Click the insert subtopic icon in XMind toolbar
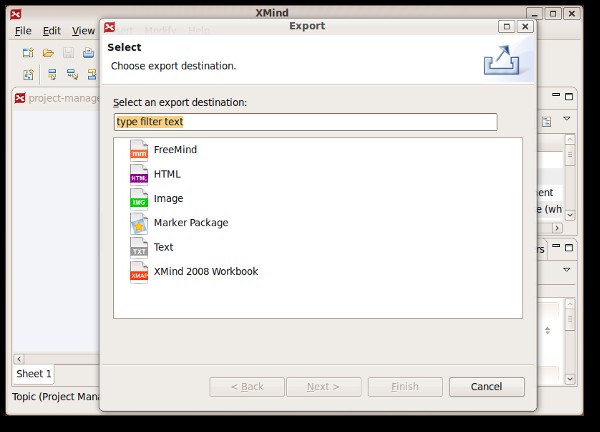The image size is (600, 432). click(x=72, y=74)
